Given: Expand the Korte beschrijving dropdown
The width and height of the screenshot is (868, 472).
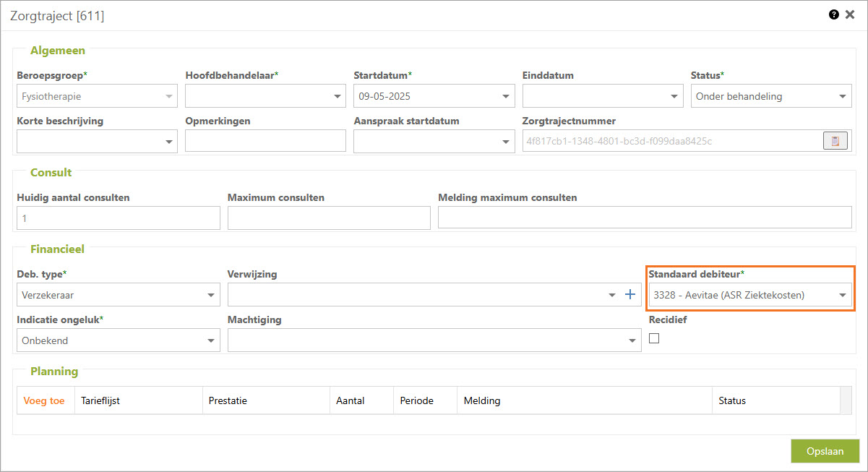Looking at the screenshot, I should click(x=169, y=142).
